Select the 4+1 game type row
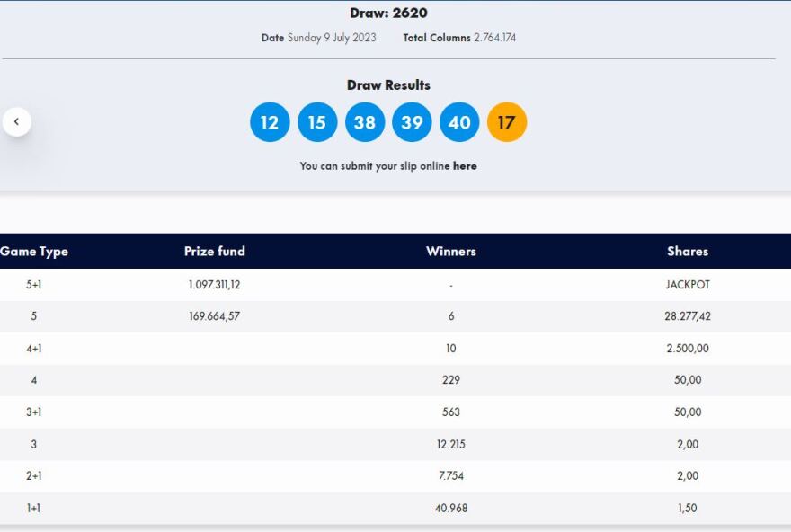This screenshot has height=532, width=791. coord(34,349)
